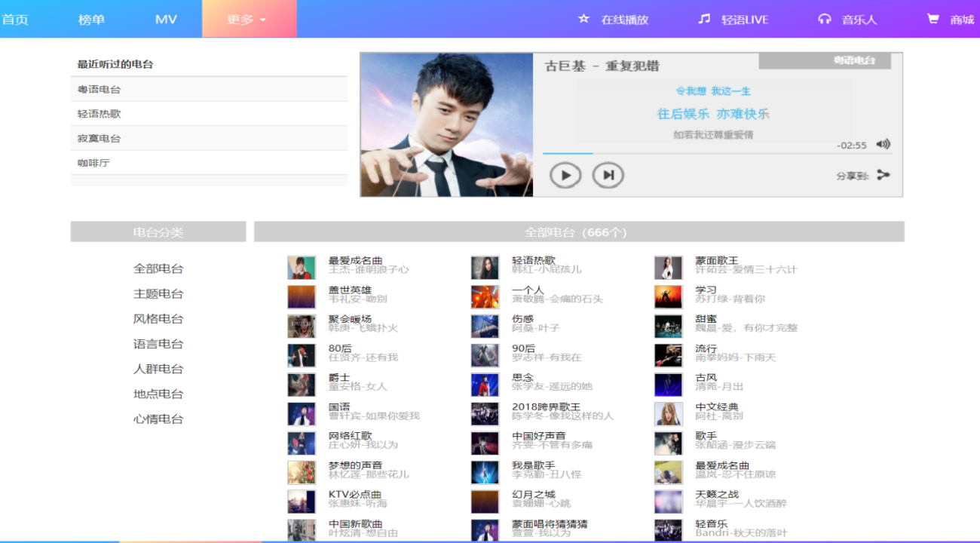
Task: Expand the 更多 dropdown menu
Action: pos(249,19)
